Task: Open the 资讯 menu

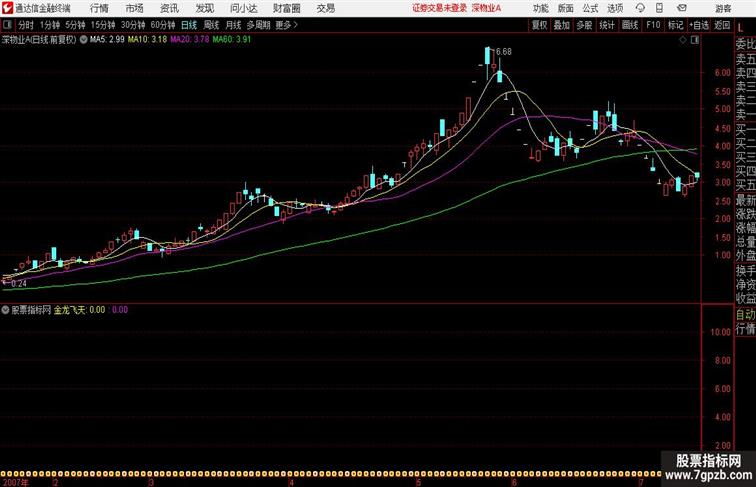Action: (169, 8)
